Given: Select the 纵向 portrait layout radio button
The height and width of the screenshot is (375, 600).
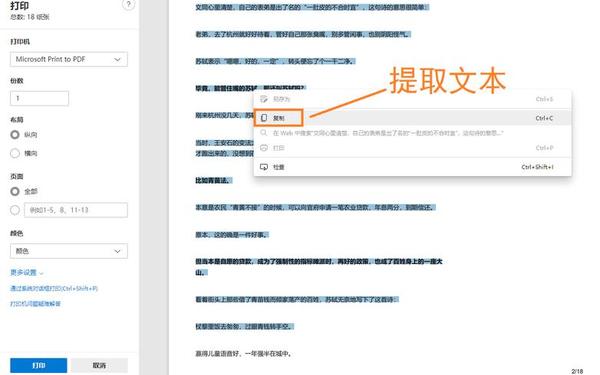Looking at the screenshot, I should [15, 135].
